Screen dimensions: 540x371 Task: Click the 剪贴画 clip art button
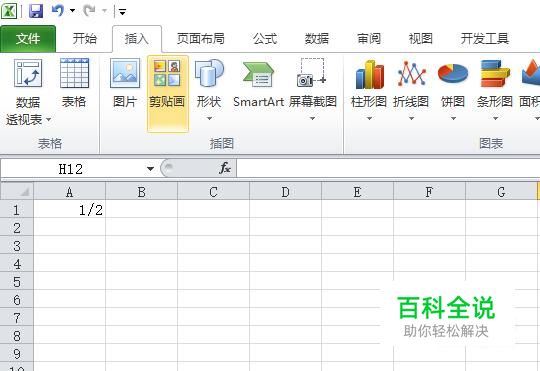[167, 93]
